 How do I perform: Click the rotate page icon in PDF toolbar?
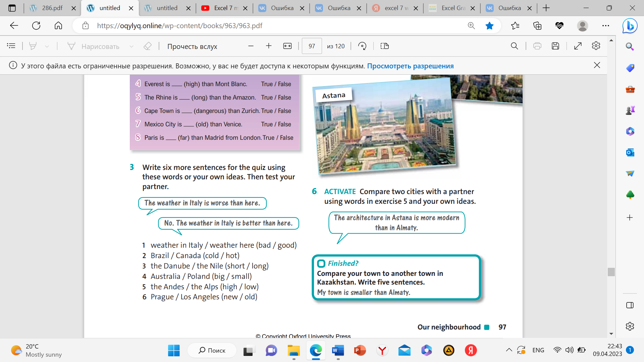362,46
